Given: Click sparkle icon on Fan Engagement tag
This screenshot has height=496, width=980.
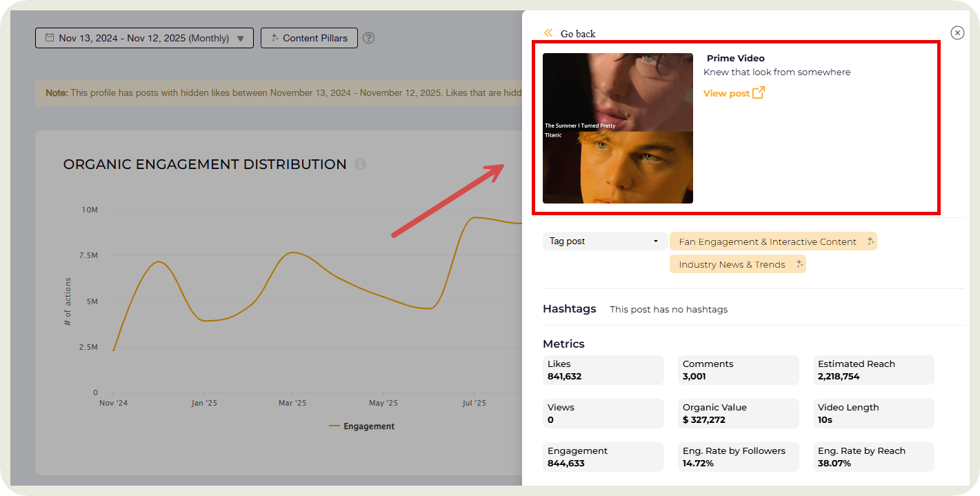Looking at the screenshot, I should pos(870,241).
